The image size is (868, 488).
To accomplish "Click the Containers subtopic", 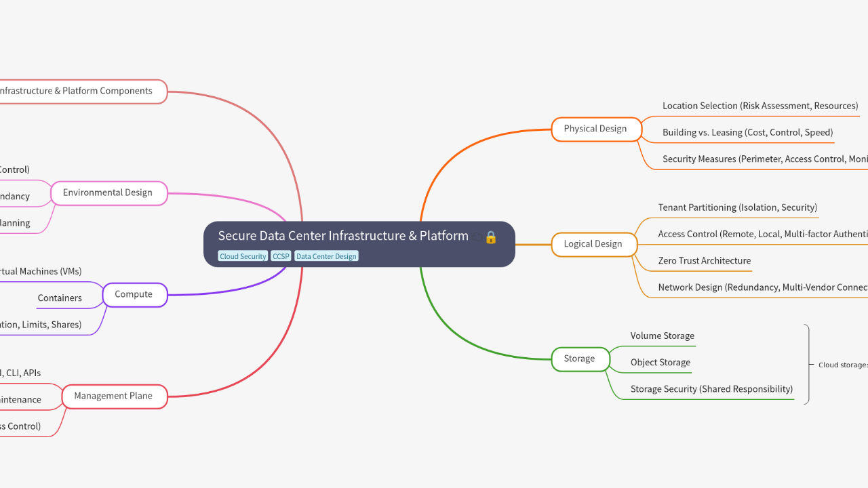I will click(60, 298).
